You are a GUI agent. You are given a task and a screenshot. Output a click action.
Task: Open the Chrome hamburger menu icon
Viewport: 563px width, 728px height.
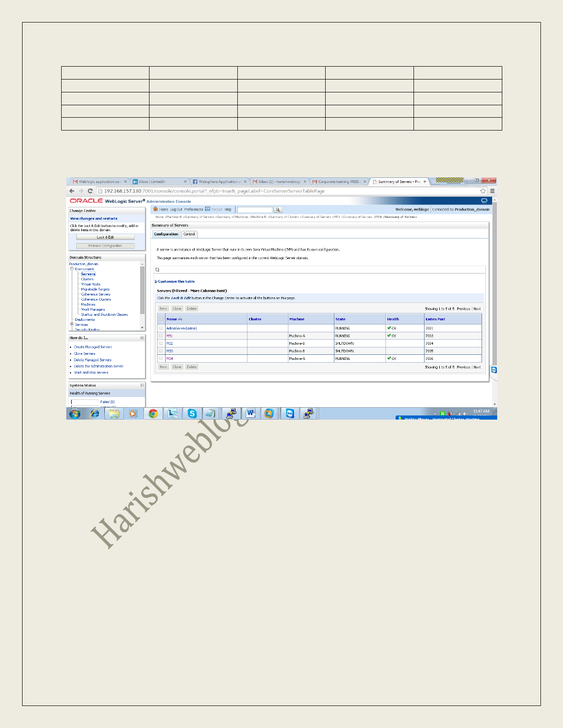(x=492, y=191)
